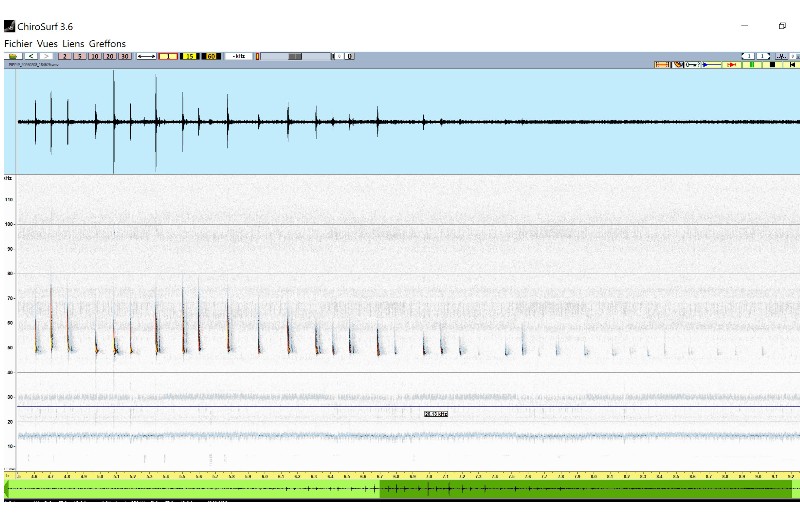Open the Liens menu

tap(73, 44)
